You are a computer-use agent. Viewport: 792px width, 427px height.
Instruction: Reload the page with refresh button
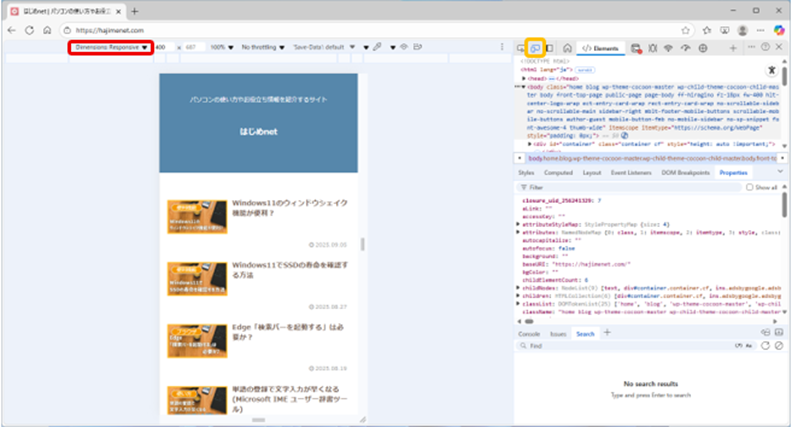point(29,30)
